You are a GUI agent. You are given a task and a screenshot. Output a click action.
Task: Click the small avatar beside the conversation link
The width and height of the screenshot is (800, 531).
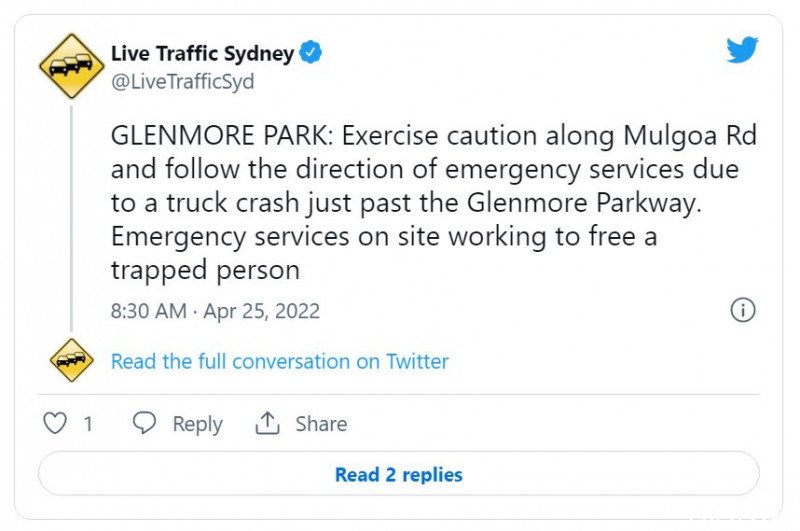tap(72, 360)
